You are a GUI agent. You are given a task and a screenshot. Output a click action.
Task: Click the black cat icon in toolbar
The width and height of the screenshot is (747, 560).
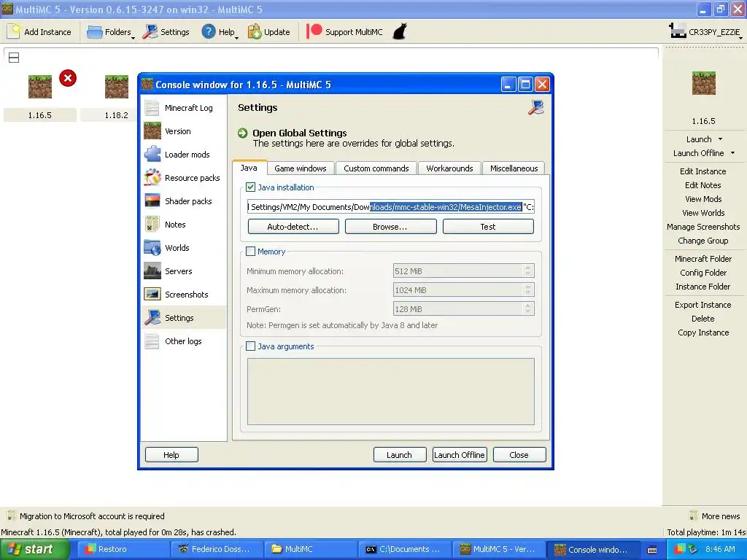tap(400, 31)
